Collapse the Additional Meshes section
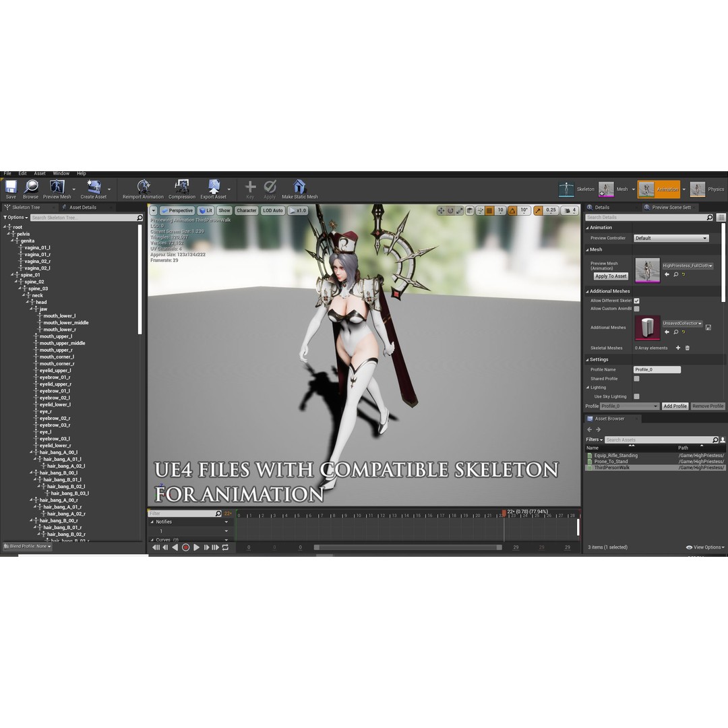Viewport: 728px width, 728px height. [x=587, y=292]
